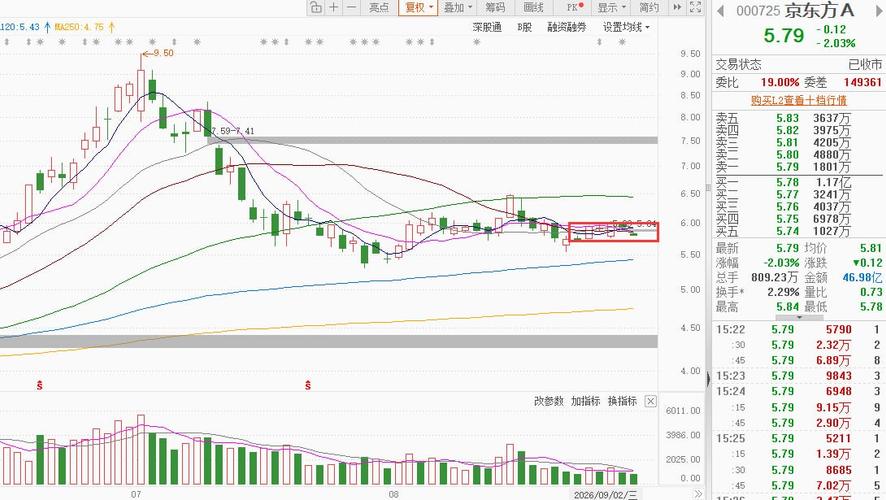Open the 显示 dropdown menu
This screenshot has height=500, width=886.
point(611,7)
